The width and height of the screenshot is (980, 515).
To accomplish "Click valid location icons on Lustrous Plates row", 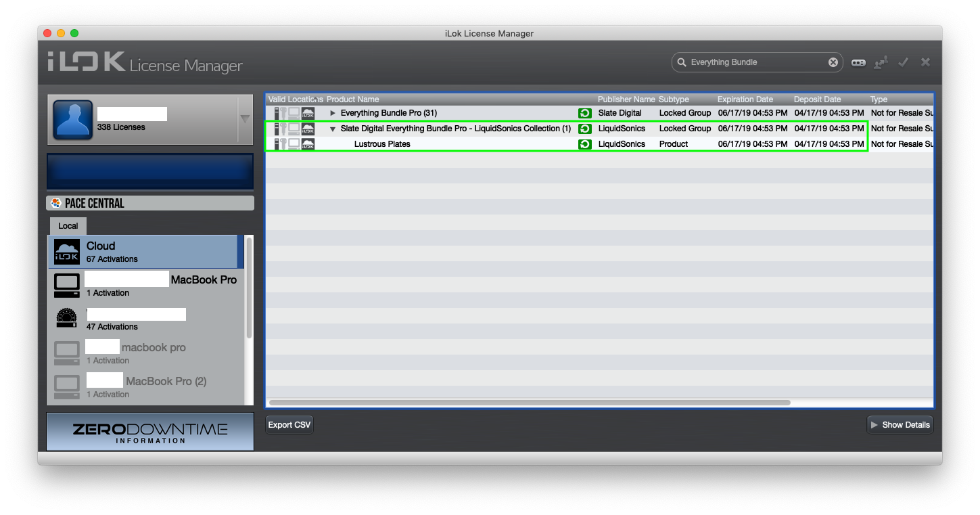I will [294, 144].
